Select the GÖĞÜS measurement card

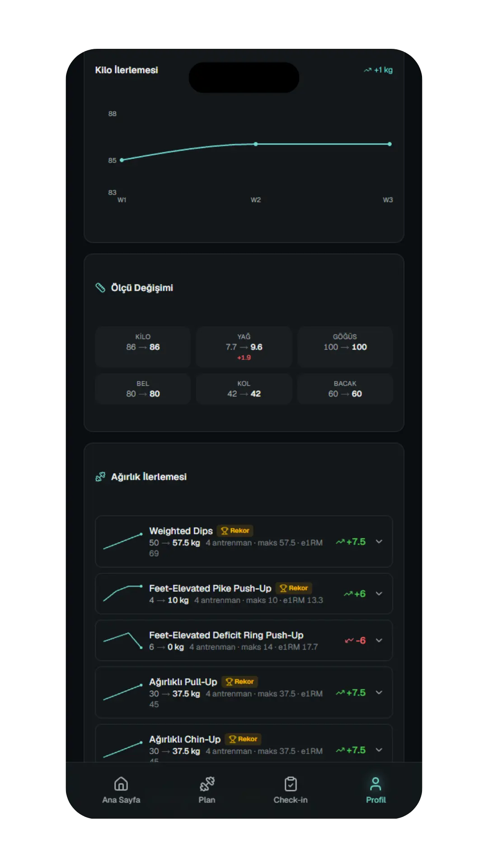click(x=345, y=347)
